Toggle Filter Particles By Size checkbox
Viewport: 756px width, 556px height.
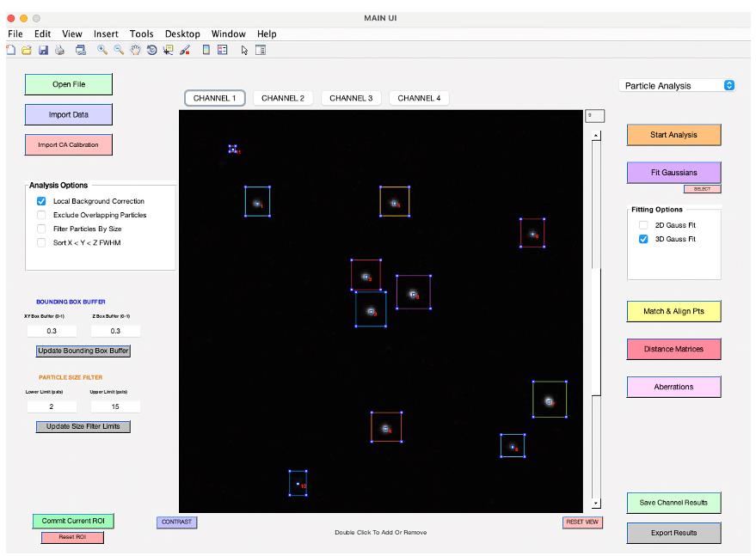(41, 229)
